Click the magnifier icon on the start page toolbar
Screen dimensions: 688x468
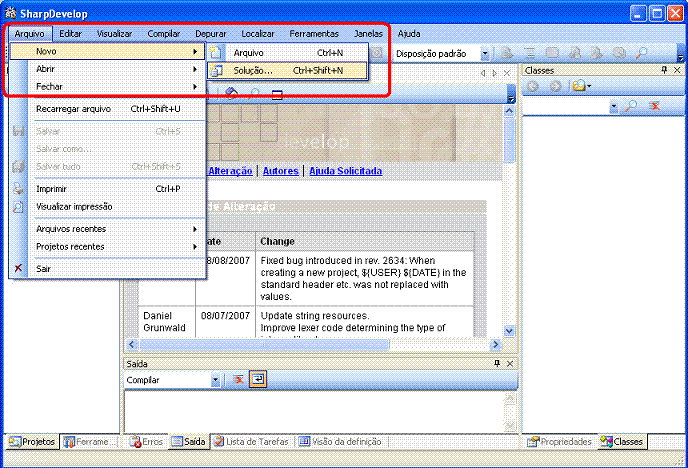[254, 93]
